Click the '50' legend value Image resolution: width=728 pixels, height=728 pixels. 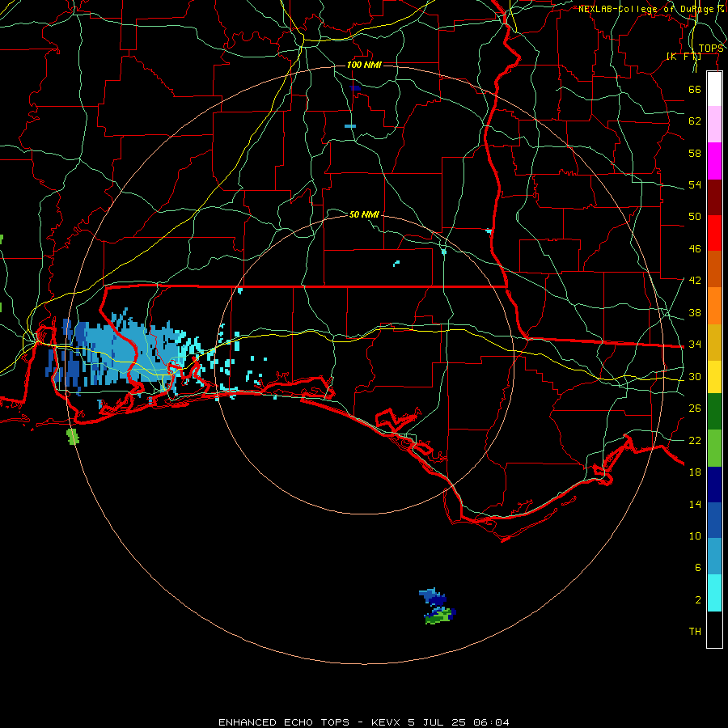[x=695, y=217]
